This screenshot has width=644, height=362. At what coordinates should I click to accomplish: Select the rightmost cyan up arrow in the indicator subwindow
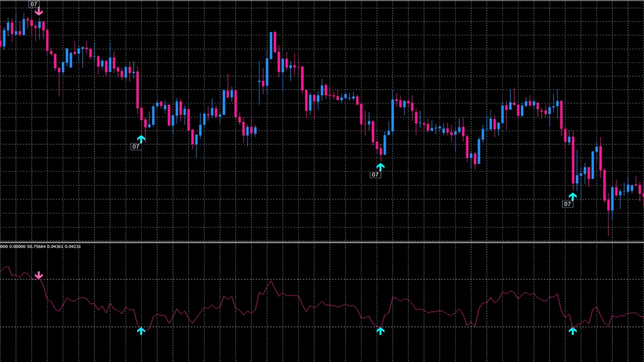[x=573, y=331]
